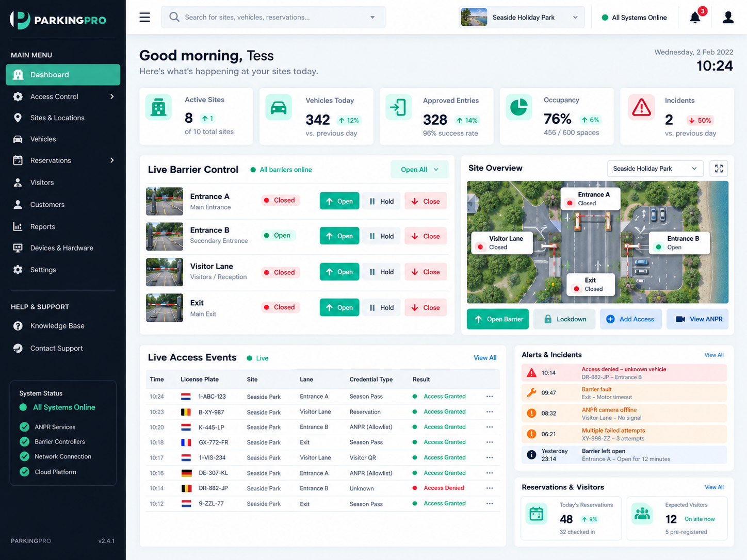Click the View ANPR button
Viewport: 747px width, 560px height.
697,319
